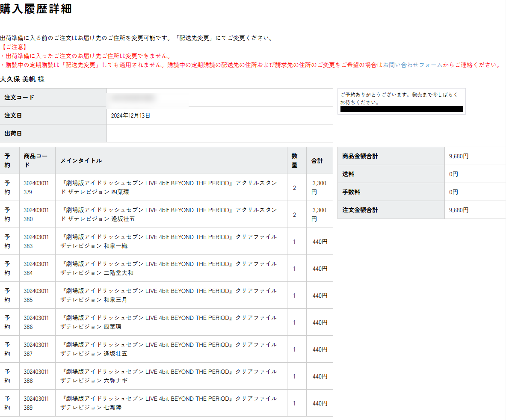The width and height of the screenshot is (506, 420).
Task: Click the 3,300円 total for code 380
Action: click(319, 215)
